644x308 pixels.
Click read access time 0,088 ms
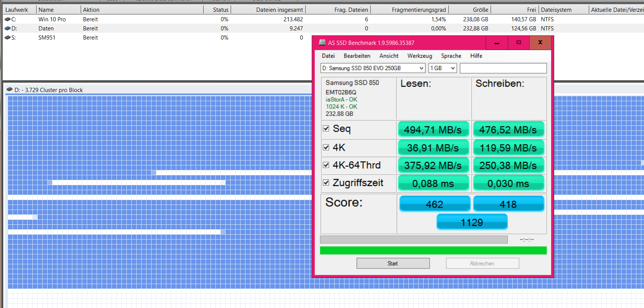click(433, 183)
